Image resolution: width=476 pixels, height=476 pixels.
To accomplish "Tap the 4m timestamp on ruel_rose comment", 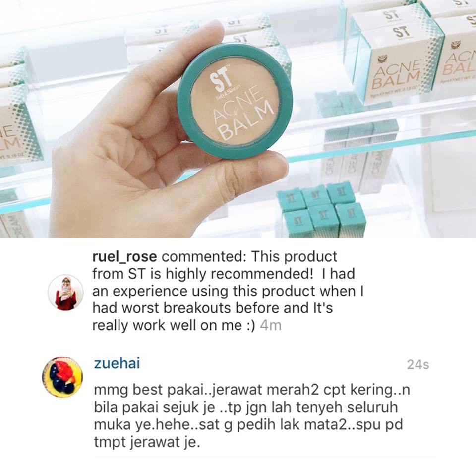I will (x=271, y=325).
